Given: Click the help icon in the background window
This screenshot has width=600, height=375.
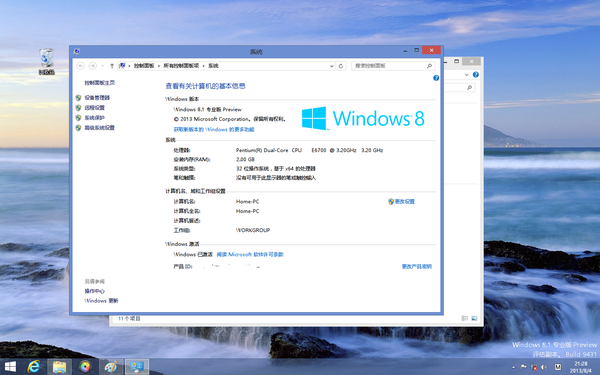Looking at the screenshot, I should [476, 75].
